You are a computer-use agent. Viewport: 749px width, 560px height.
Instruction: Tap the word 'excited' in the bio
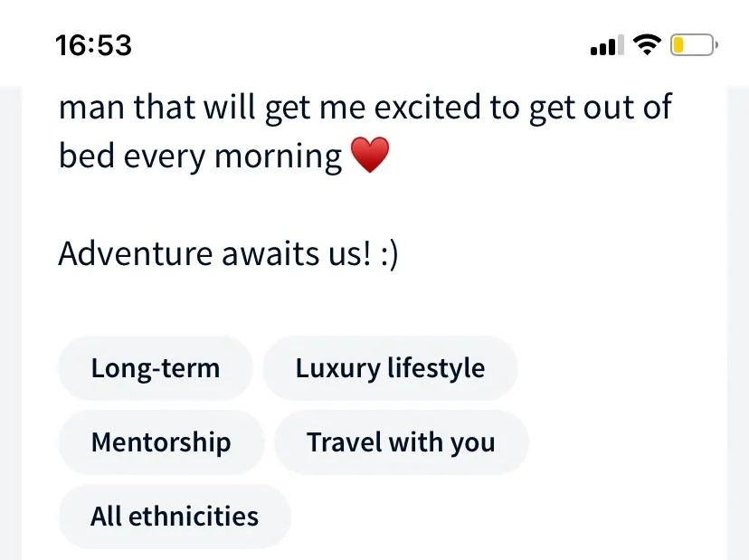[x=427, y=107]
